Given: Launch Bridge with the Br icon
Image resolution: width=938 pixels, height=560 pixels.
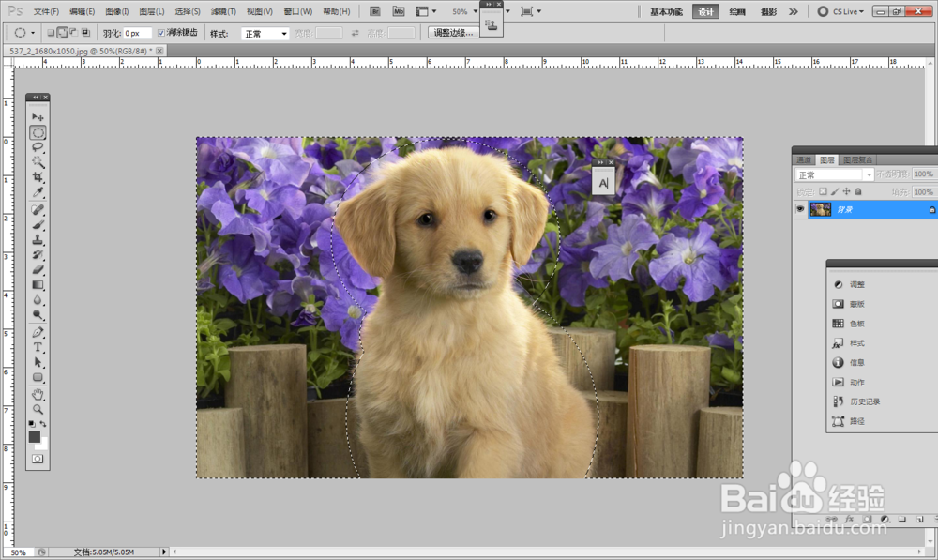Looking at the screenshot, I should pos(375,11).
